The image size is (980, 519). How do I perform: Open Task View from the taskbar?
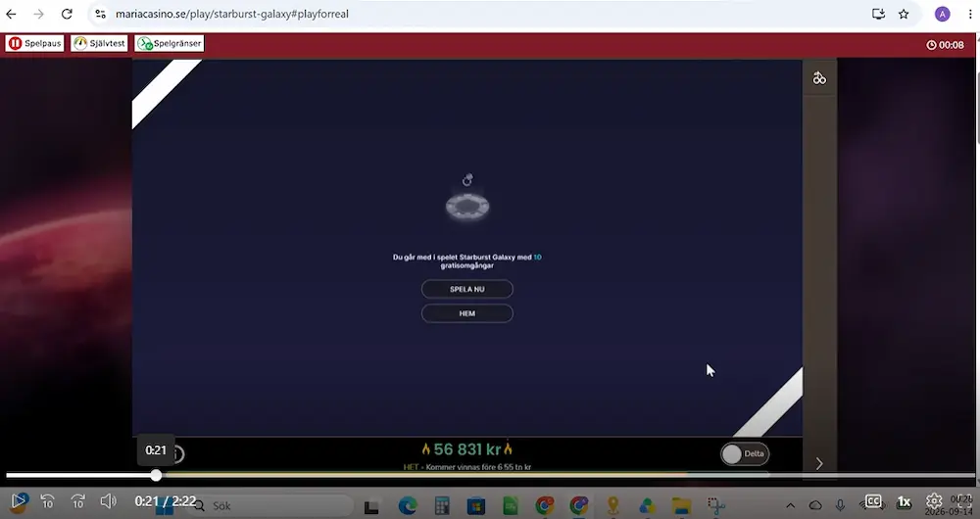tap(371, 506)
